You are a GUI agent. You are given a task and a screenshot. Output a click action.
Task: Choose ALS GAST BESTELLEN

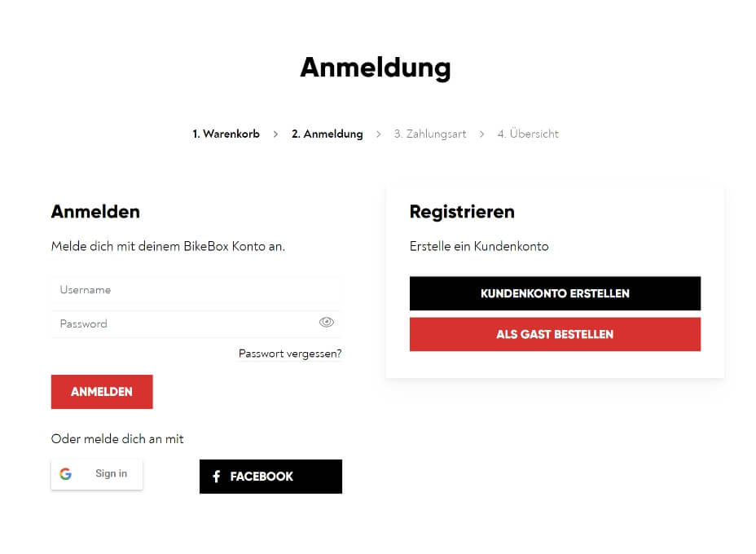[555, 334]
